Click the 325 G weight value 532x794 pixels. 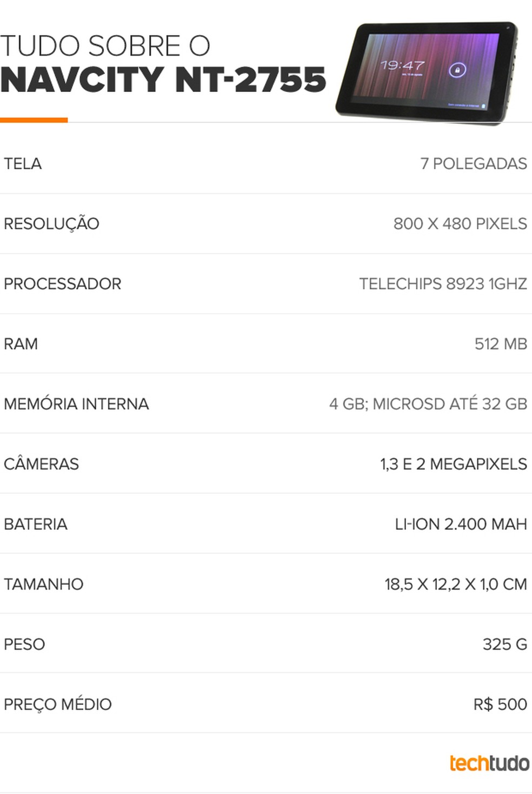click(x=504, y=644)
